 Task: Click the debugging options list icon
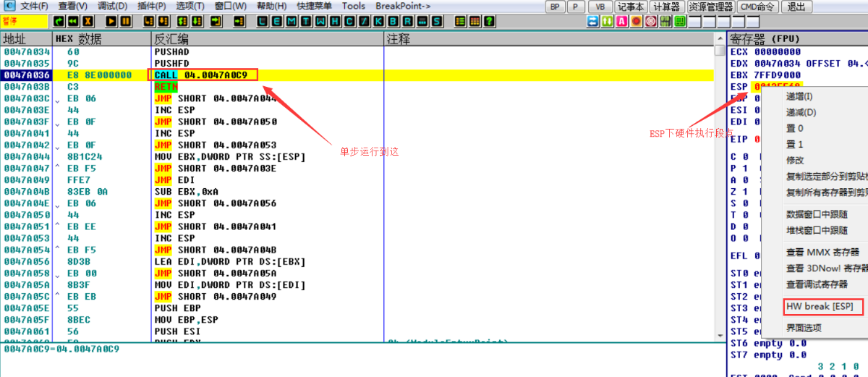click(460, 21)
